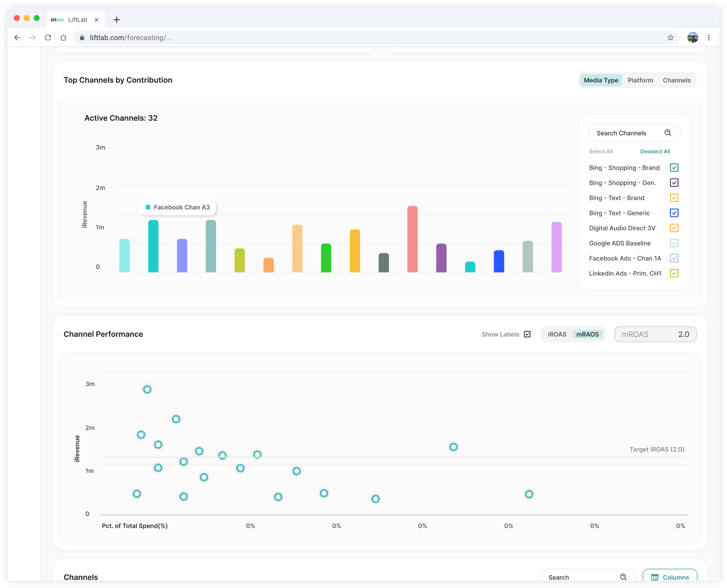This screenshot has width=727, height=588.
Task: Click the tall pink bar in chart
Action: click(x=412, y=239)
